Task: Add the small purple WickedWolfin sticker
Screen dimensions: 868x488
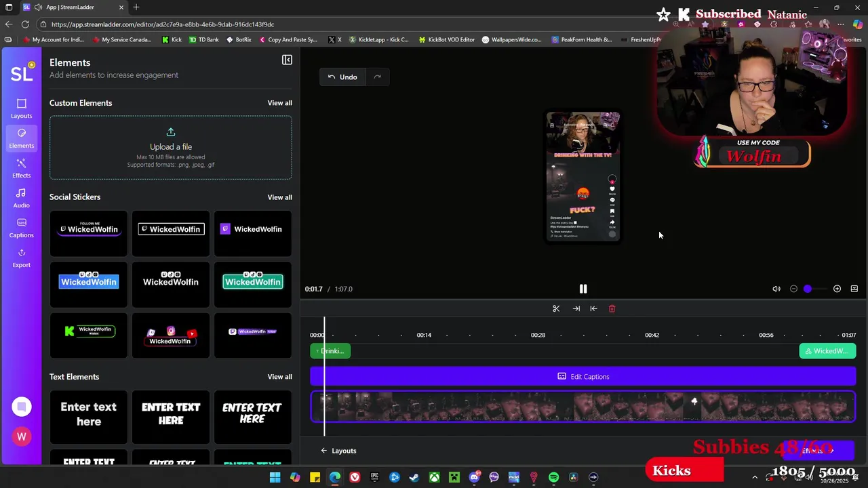Action: point(253,335)
